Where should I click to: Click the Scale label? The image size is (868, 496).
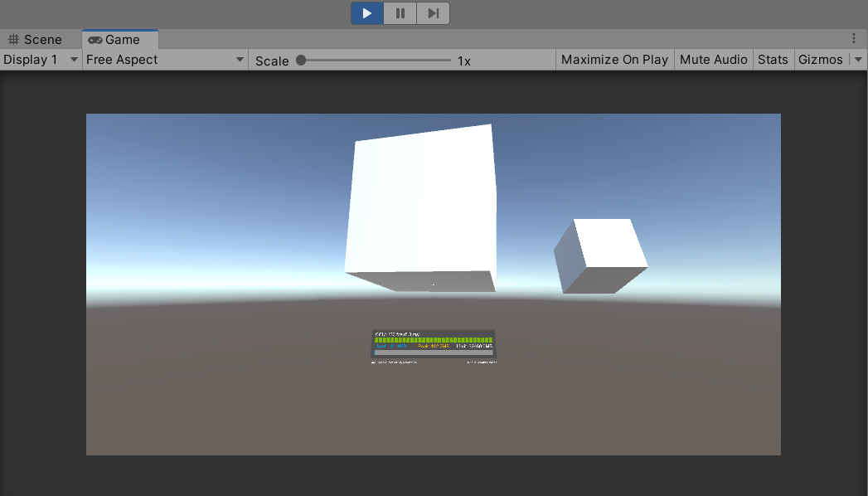pyautogui.click(x=272, y=61)
